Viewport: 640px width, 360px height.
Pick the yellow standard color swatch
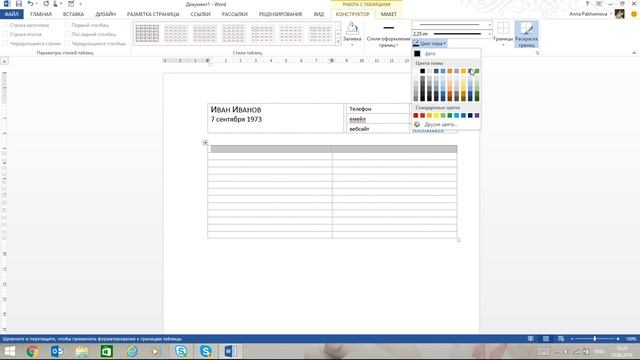click(436, 116)
